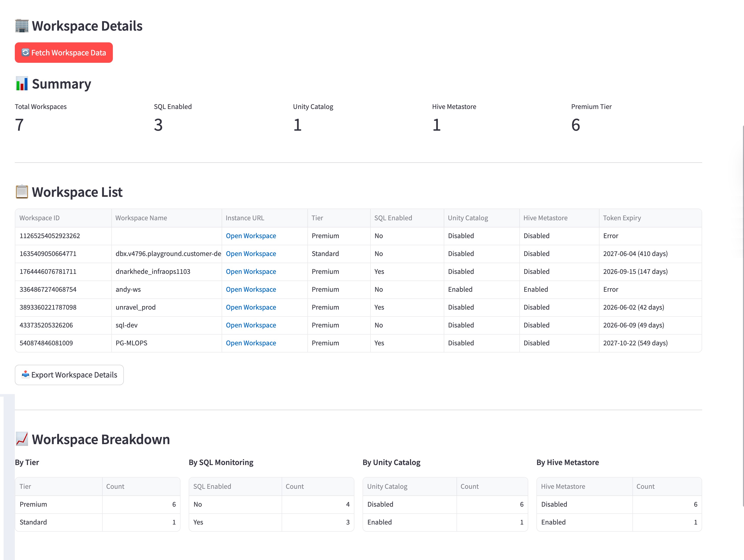The height and width of the screenshot is (560, 744).
Task: Click the bar chart icon beside Summary
Action: click(x=22, y=84)
